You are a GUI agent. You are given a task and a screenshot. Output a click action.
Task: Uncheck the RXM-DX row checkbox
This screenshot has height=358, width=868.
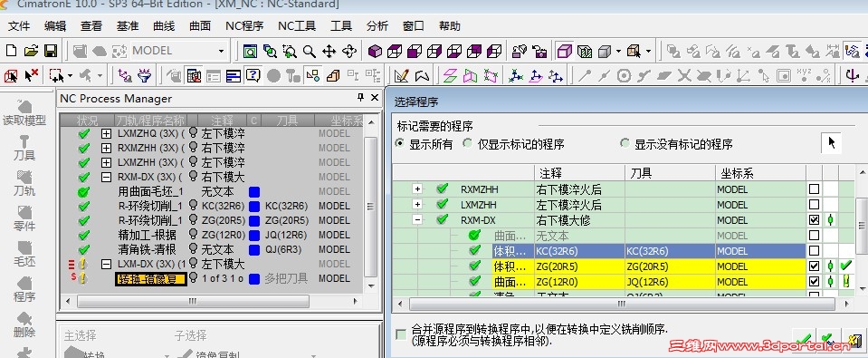point(814,220)
